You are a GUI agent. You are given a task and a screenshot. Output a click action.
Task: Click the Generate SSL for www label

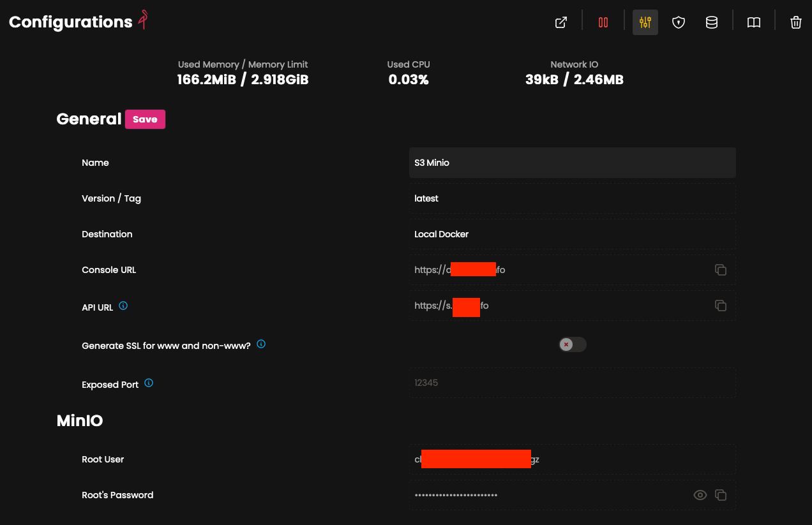click(x=166, y=346)
